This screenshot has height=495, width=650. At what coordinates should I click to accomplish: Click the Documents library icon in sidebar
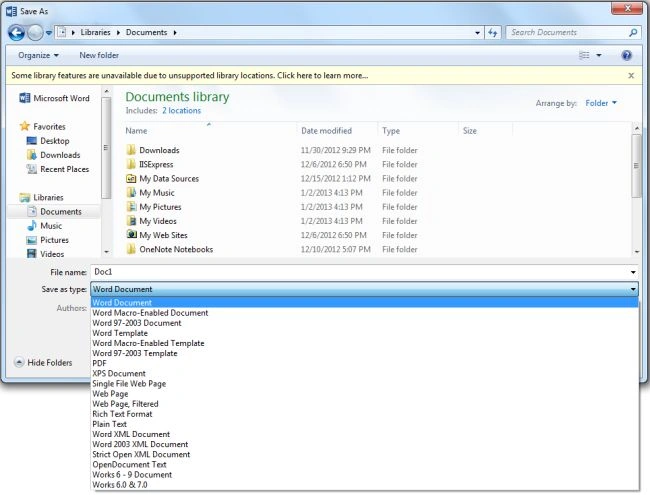(32, 211)
